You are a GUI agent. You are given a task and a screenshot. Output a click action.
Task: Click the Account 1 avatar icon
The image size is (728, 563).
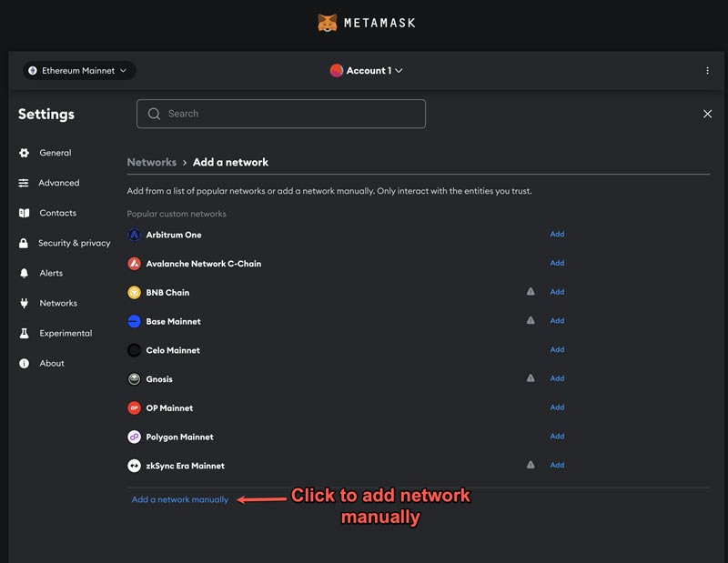pos(337,71)
